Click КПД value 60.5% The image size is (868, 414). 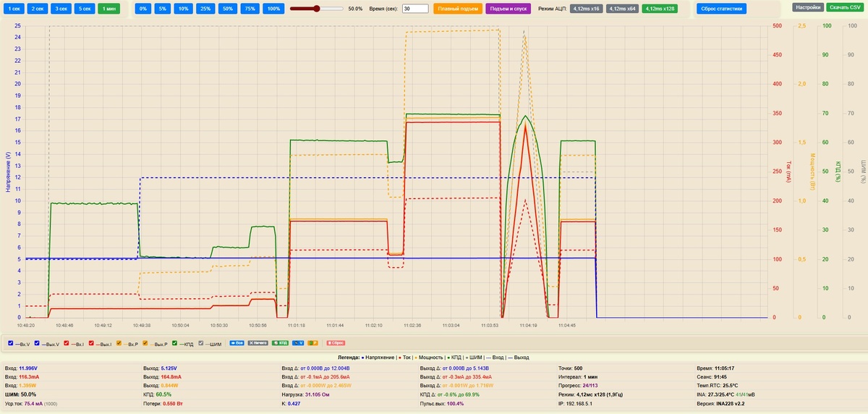click(x=164, y=394)
